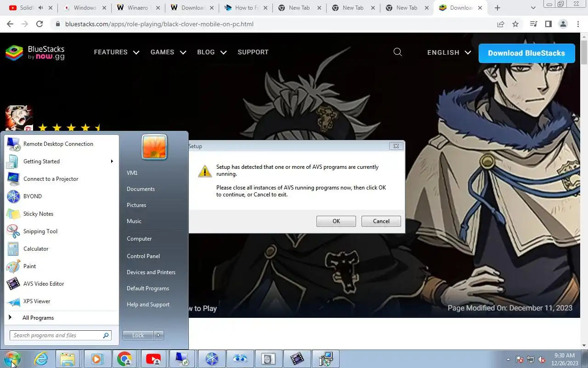
Task: Open Action Center flag tray icon
Action: tap(520, 359)
